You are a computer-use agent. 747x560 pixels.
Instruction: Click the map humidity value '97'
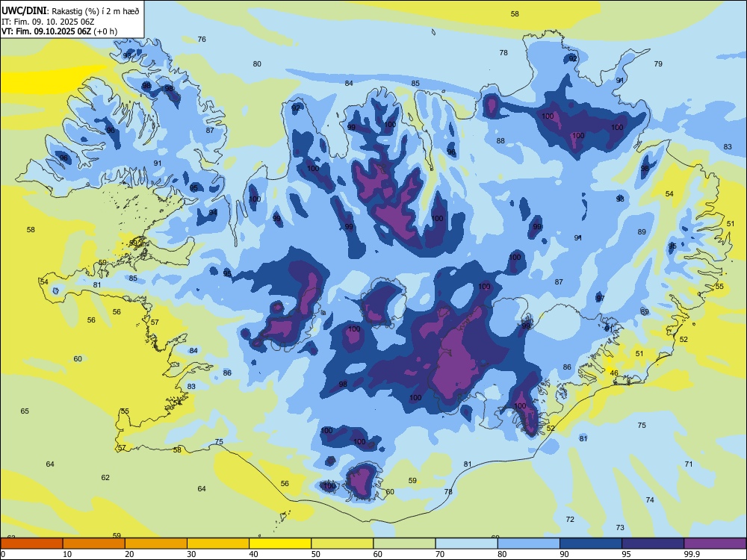point(601,298)
